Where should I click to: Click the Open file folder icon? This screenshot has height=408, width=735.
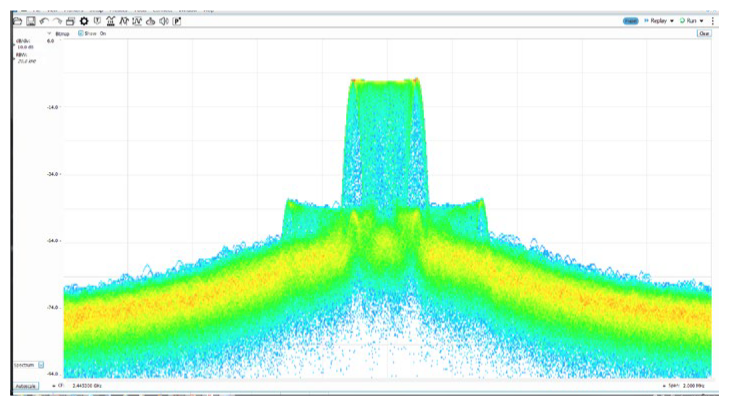coord(19,21)
